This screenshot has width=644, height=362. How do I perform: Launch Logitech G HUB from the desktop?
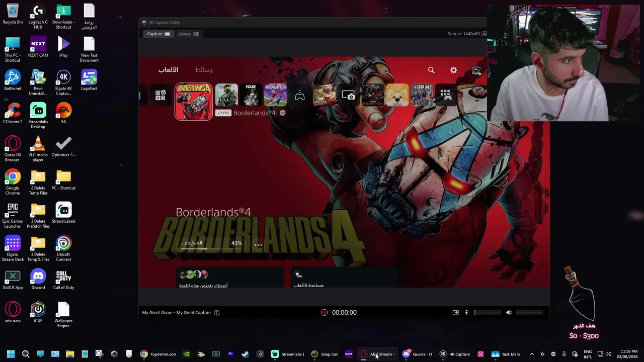38,17
